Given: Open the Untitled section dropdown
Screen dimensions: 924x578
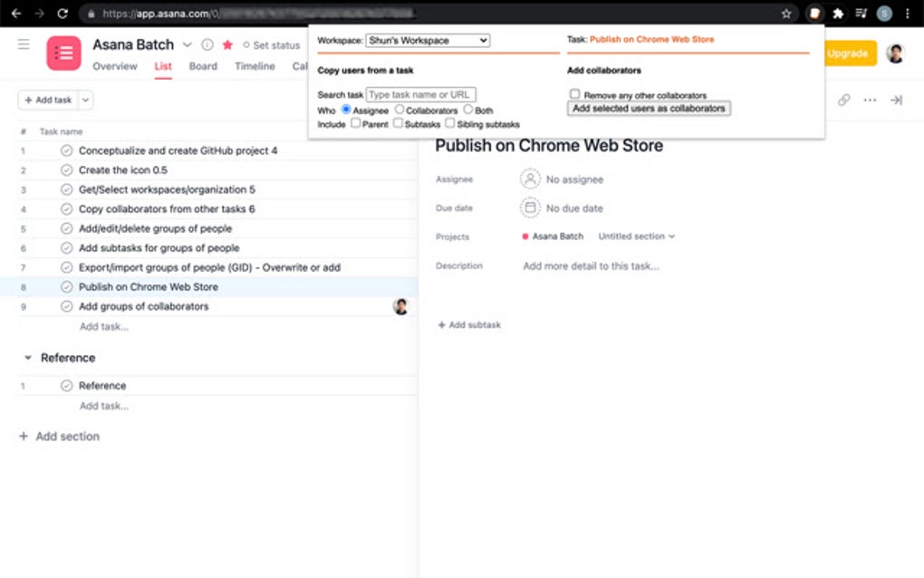Looking at the screenshot, I should [x=637, y=236].
